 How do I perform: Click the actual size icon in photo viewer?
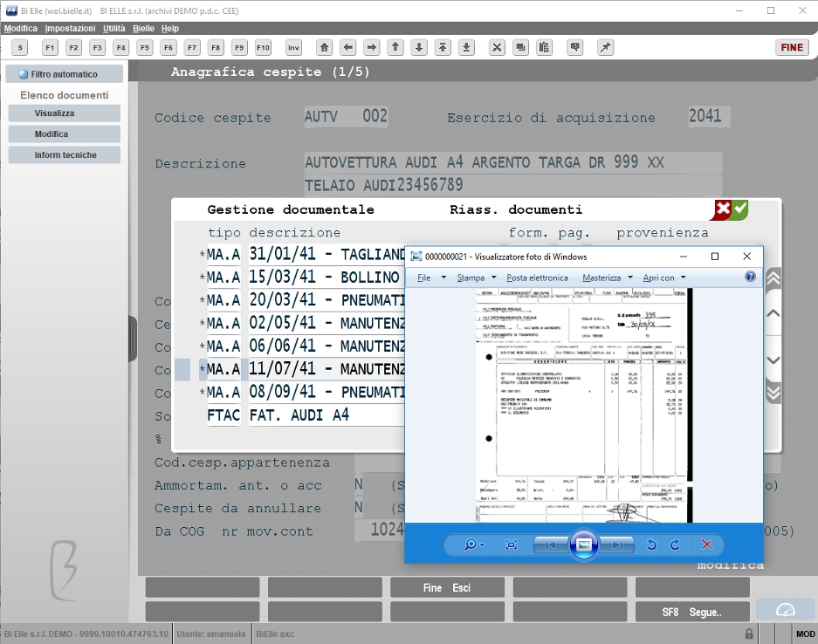(x=512, y=545)
